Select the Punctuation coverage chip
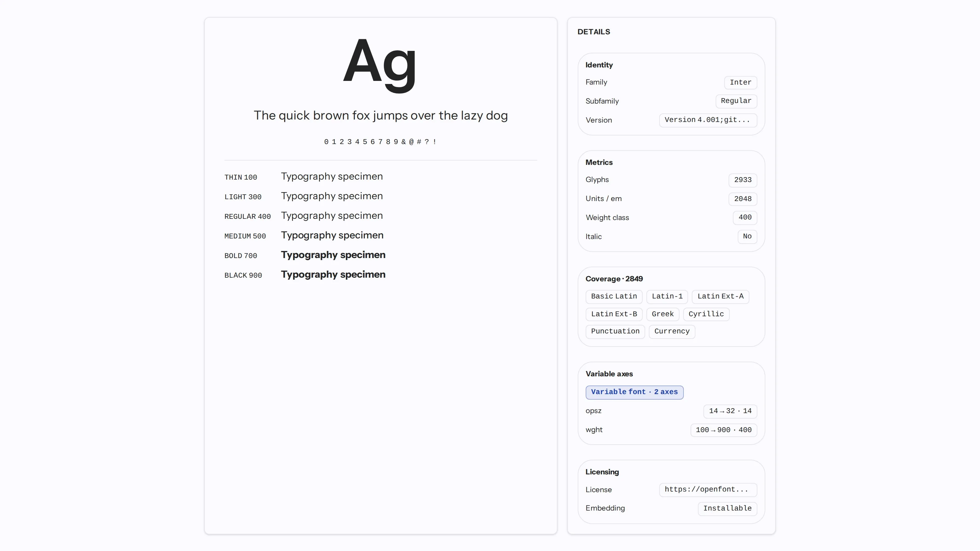Screen dimensions: 980x551 tap(615, 332)
